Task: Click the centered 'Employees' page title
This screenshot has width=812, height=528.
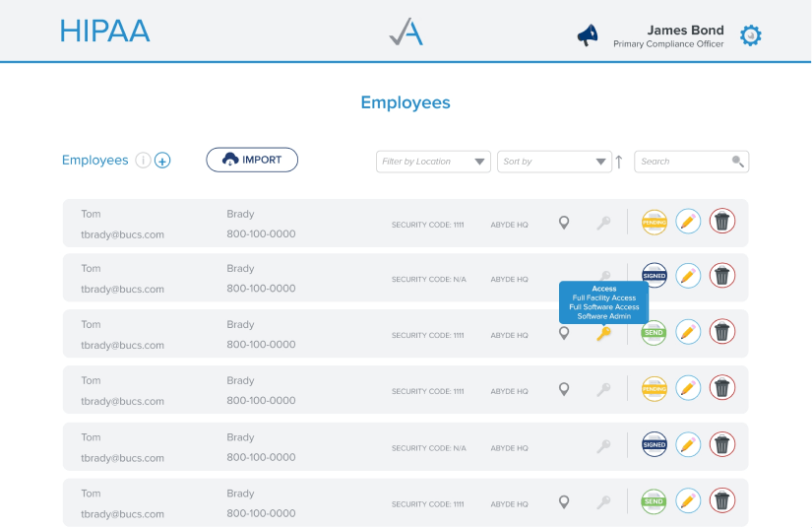Action: pyautogui.click(x=406, y=102)
